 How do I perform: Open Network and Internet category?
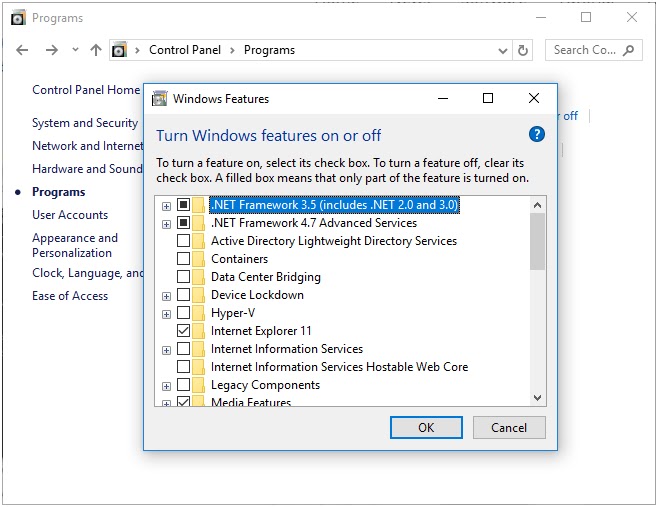[88, 146]
